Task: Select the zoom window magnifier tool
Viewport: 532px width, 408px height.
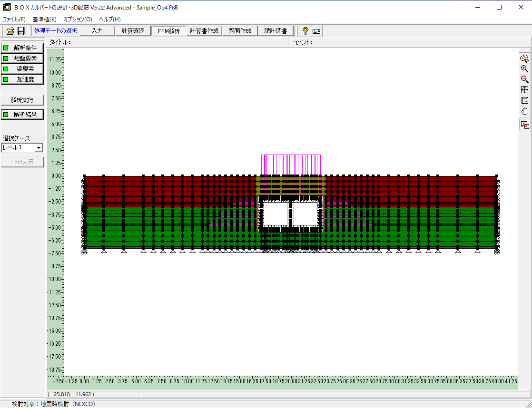Action: pyautogui.click(x=524, y=58)
